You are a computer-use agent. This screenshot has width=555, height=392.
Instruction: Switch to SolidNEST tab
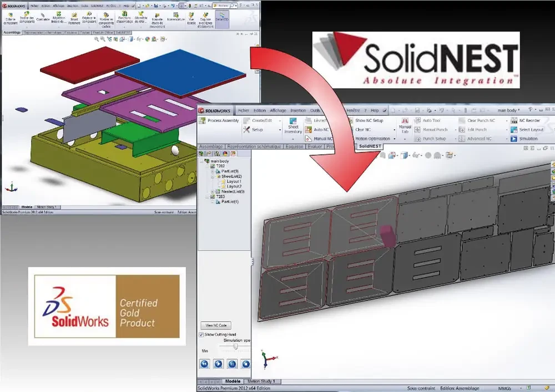click(370, 146)
